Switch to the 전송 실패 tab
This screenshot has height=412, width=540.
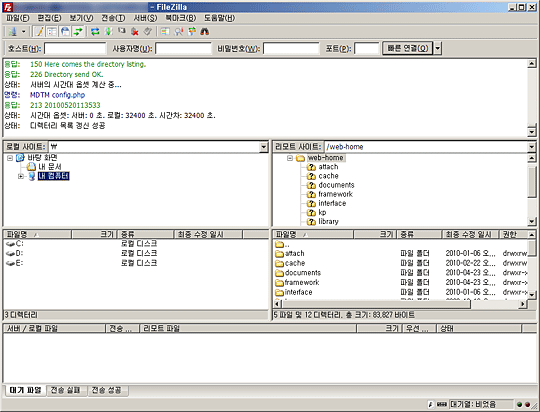coord(66,390)
